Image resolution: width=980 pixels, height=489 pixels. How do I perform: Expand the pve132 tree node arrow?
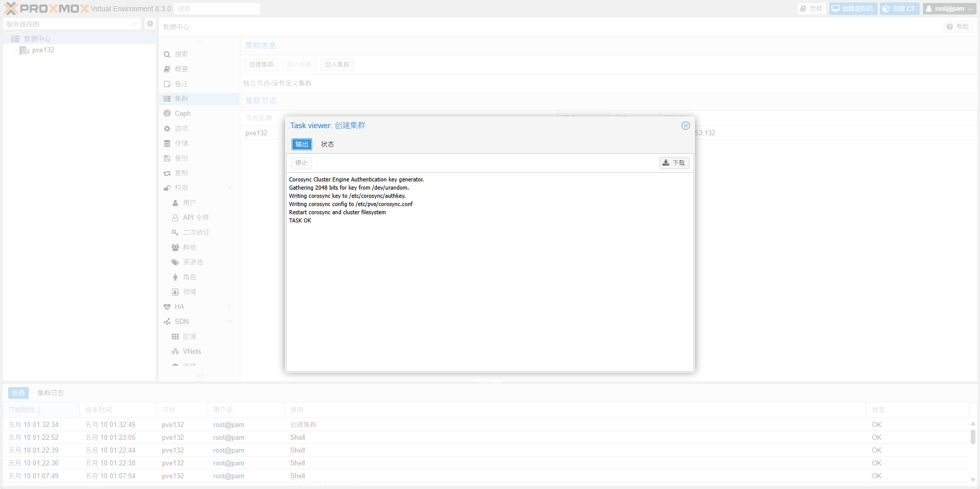pos(16,50)
